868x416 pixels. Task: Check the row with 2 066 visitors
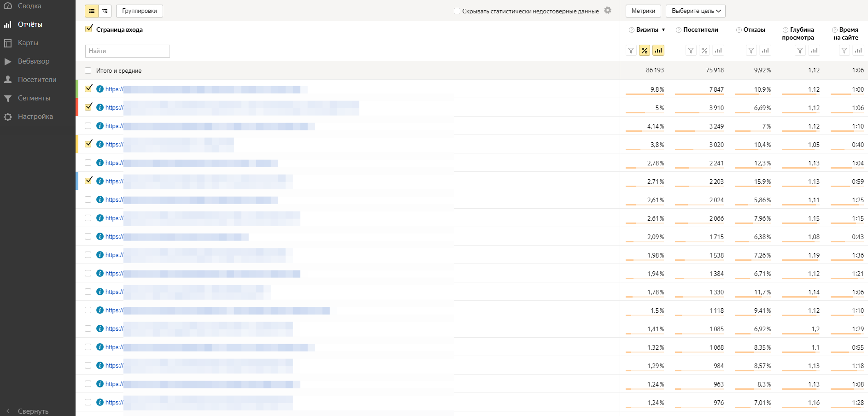(x=88, y=218)
